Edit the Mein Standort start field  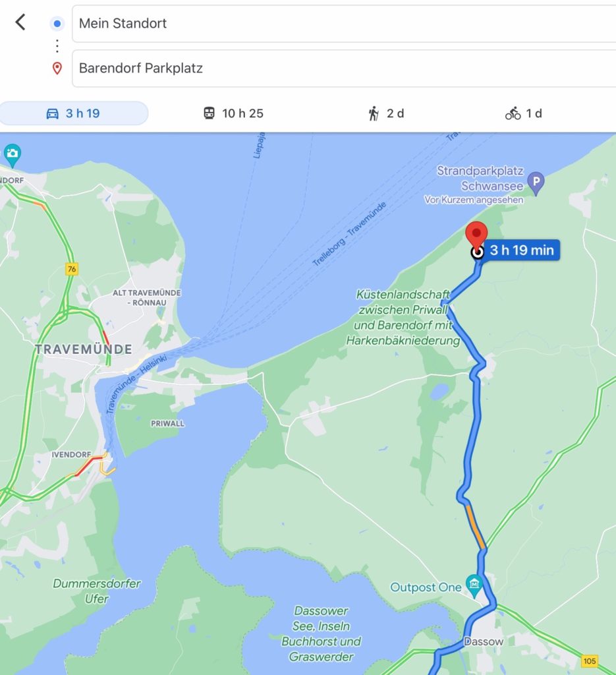point(344,24)
